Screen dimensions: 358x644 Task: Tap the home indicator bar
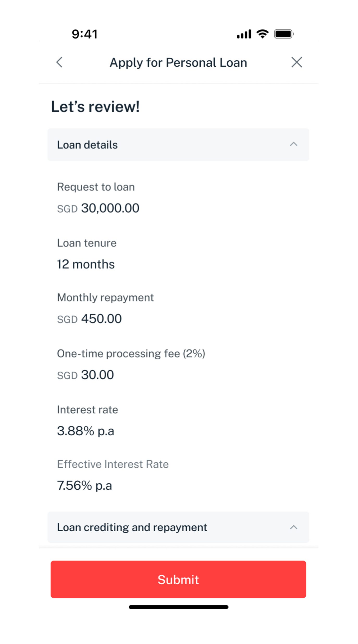click(178, 607)
